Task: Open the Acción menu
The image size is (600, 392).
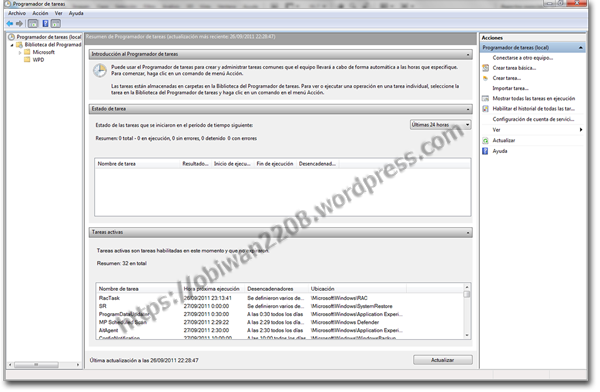Action: click(x=40, y=13)
